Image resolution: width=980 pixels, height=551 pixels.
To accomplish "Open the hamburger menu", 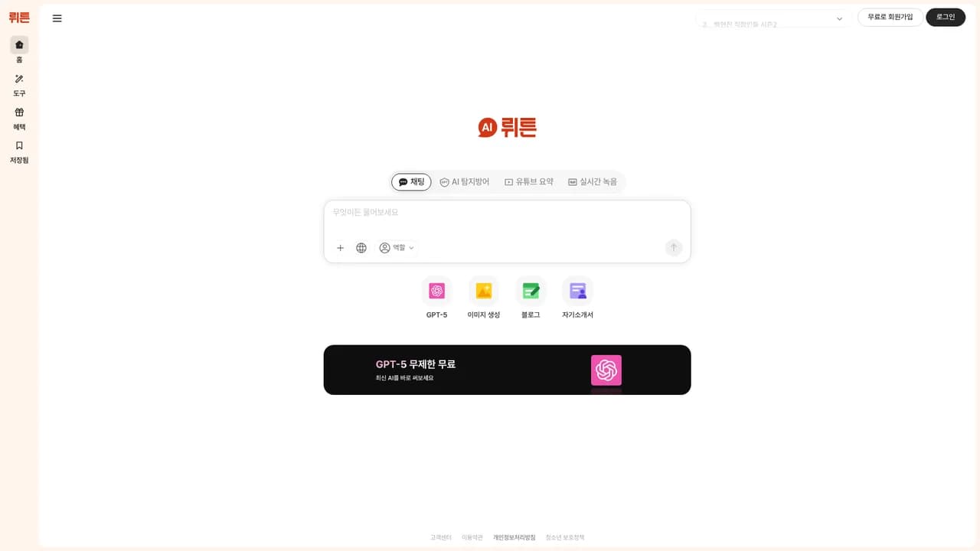I will point(57,18).
